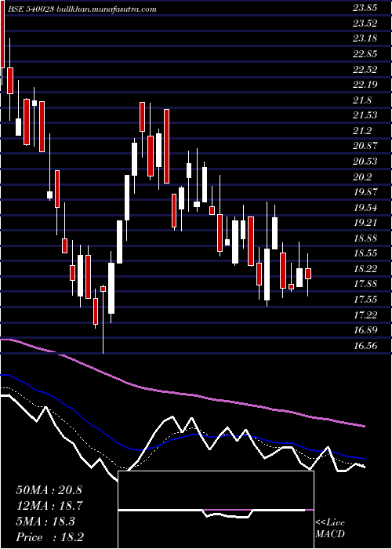Click the last red candlestick on the right
Viewport: 392px width, 549px height.
tap(308, 274)
